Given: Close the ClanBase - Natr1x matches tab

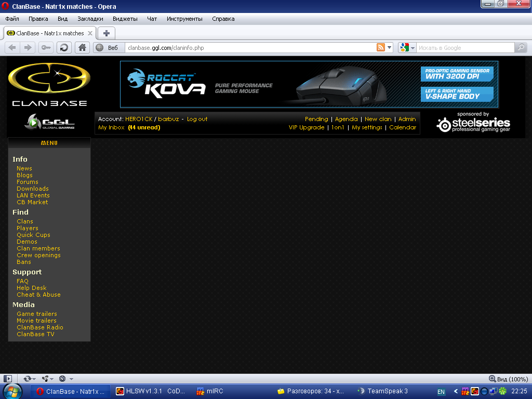Looking at the screenshot, I should [90, 33].
